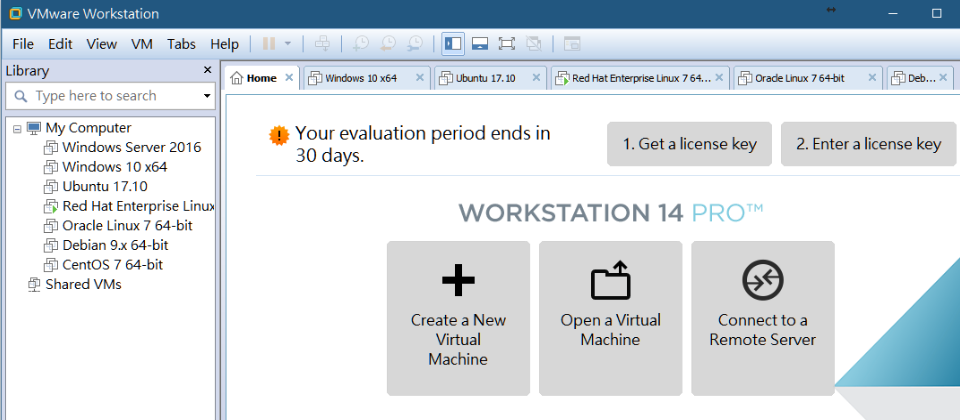
Task: Click the orange evaluation warning icon
Action: 280,135
